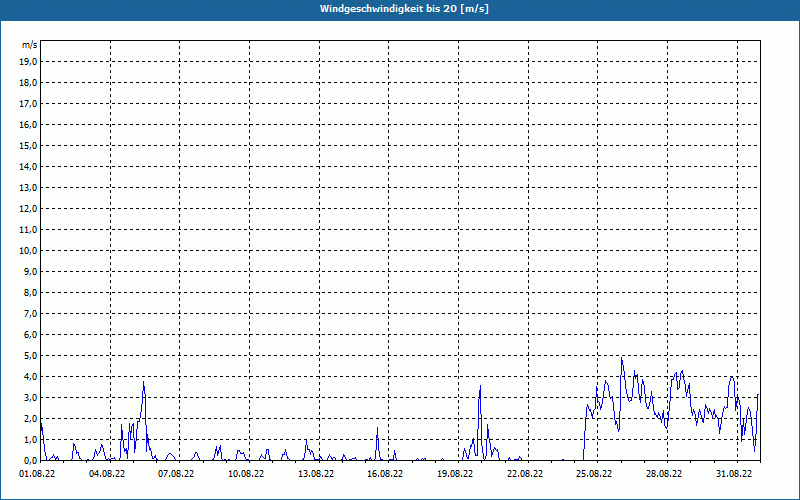Screen dimensions: 800x500
Task: Click the 5,0 y-axis label
Action: (30, 355)
